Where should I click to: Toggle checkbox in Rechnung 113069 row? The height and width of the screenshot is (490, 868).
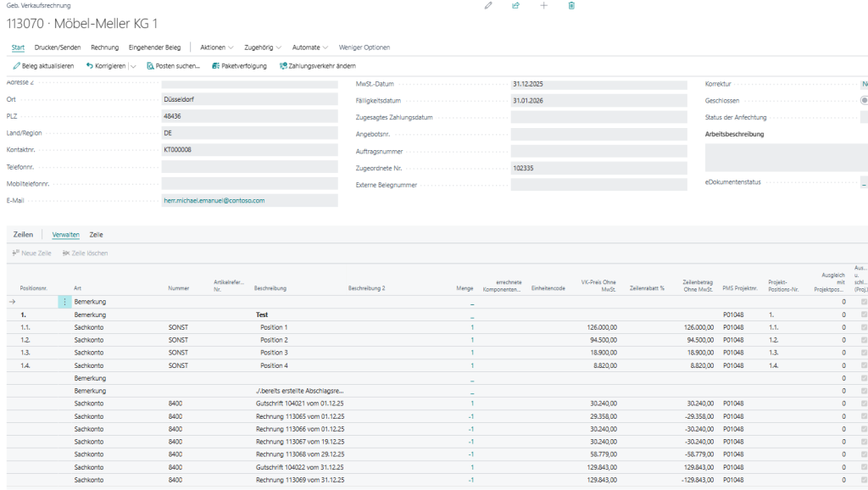click(x=864, y=480)
